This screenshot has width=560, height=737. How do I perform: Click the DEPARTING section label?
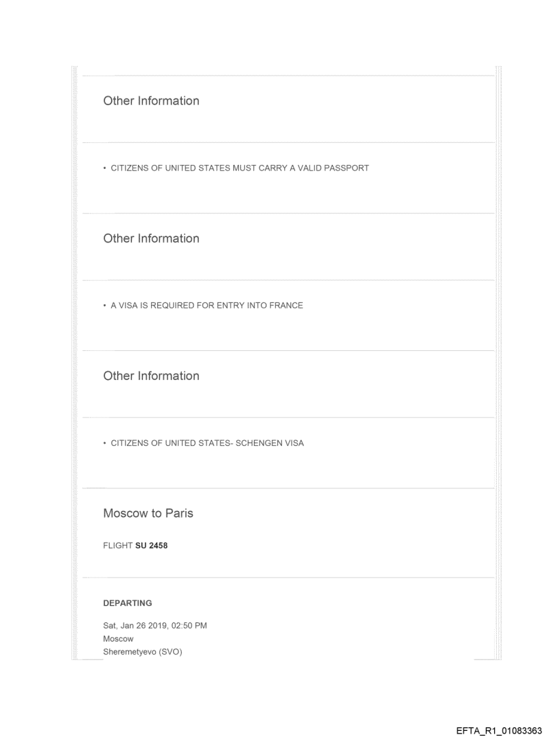pyautogui.click(x=127, y=603)
